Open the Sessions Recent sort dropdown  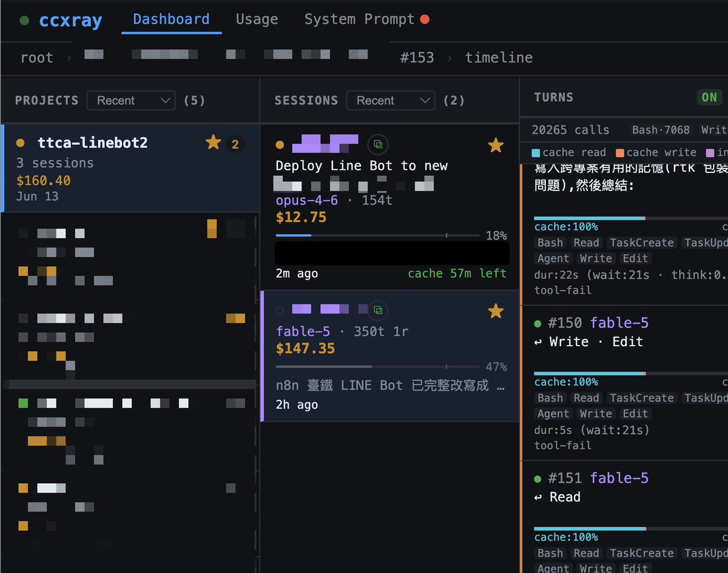tap(391, 101)
